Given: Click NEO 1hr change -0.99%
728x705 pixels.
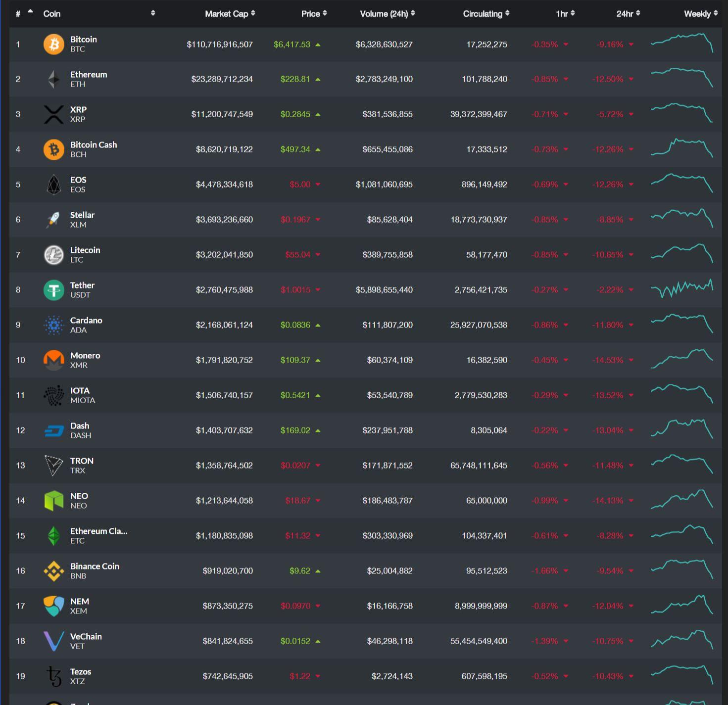Looking at the screenshot, I should 544,501.
